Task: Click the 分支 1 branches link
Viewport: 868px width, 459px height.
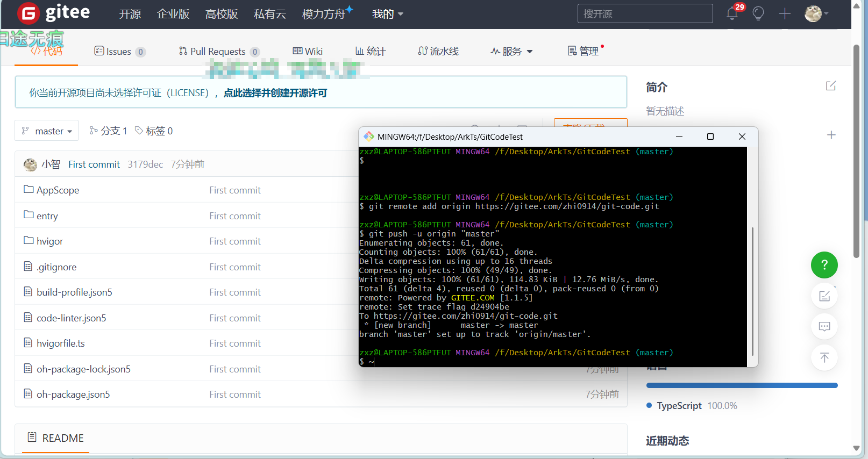Action: 108,131
